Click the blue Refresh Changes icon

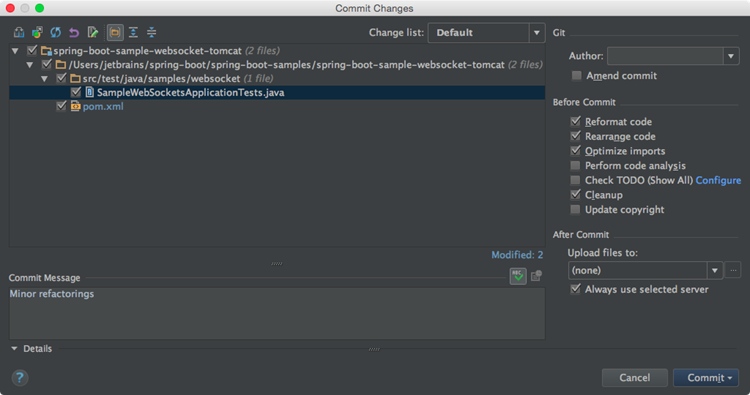click(x=56, y=33)
